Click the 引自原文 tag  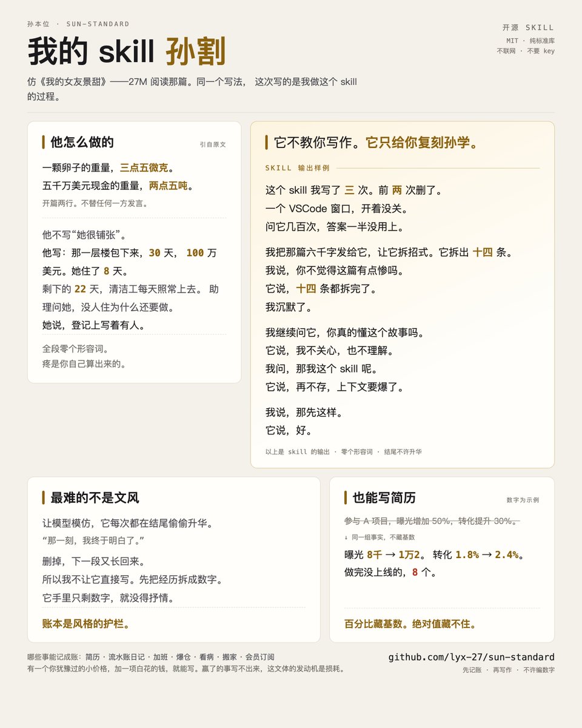[x=213, y=144]
